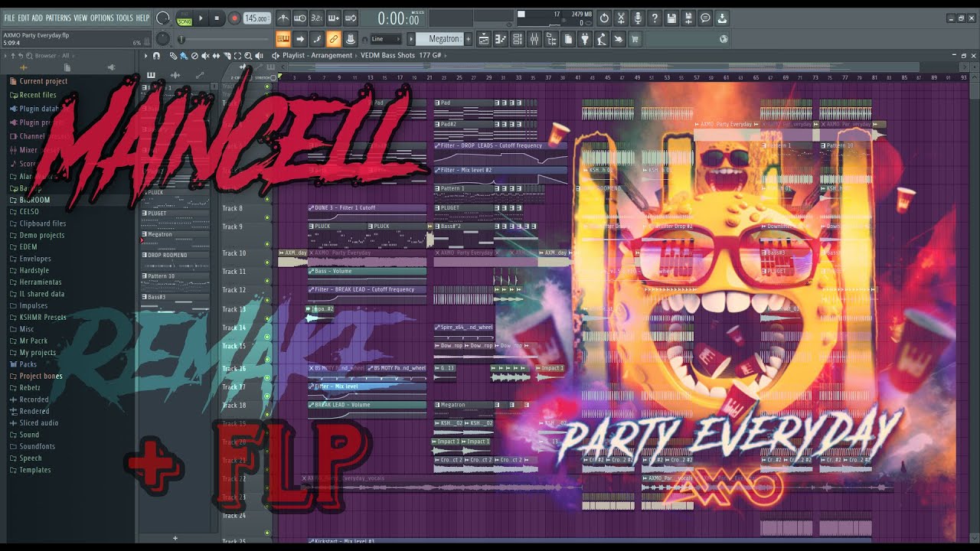Select the playlist Mute tool
The width and height of the screenshot is (980, 551).
coord(205,56)
